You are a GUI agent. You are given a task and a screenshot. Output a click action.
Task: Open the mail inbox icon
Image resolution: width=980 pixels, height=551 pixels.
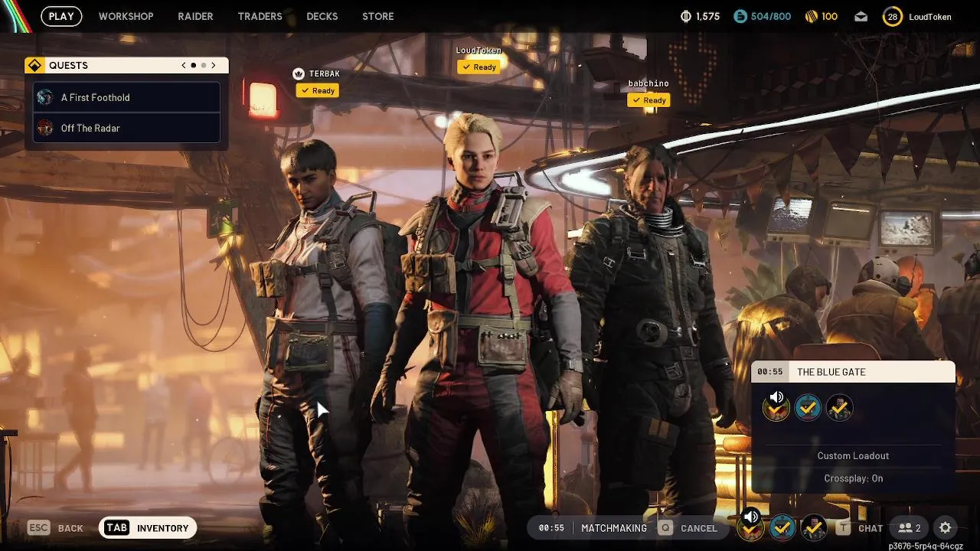point(861,16)
